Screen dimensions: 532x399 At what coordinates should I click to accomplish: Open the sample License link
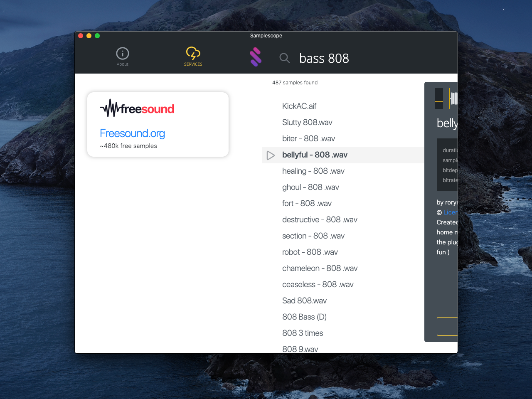451,212
